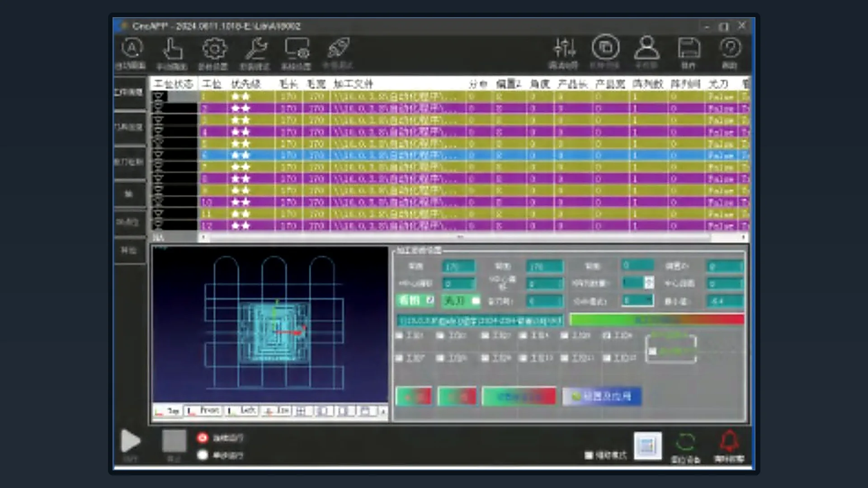Image resolution: width=868 pixels, height=488 pixels.
Task: Click the spinner arrows on the array count field
Action: tap(649, 283)
